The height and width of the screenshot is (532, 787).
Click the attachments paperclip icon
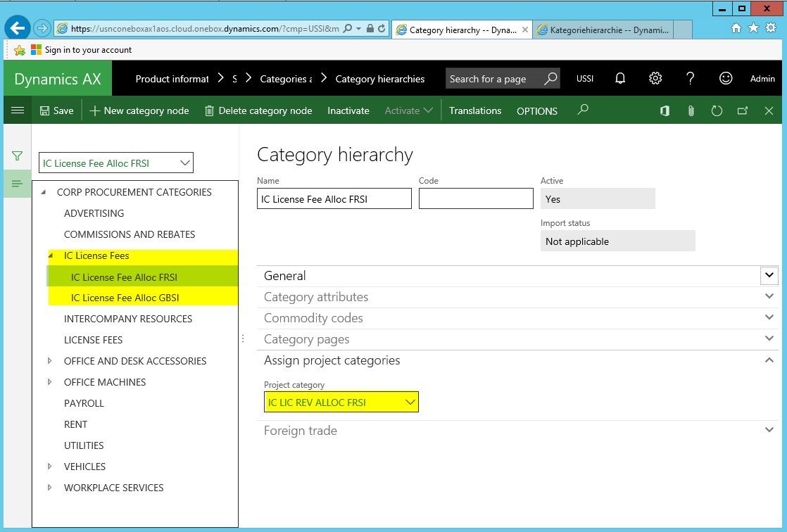691,110
